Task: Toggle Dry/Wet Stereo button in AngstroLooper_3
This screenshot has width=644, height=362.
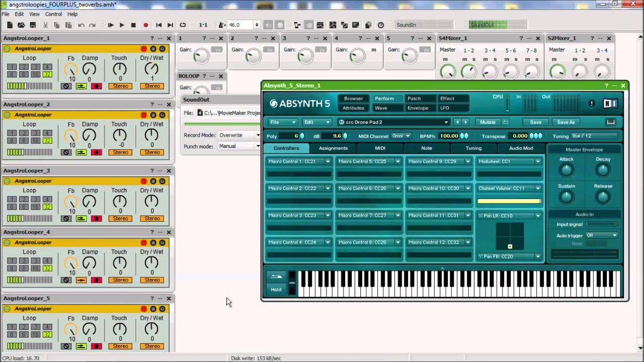Action: (x=152, y=219)
